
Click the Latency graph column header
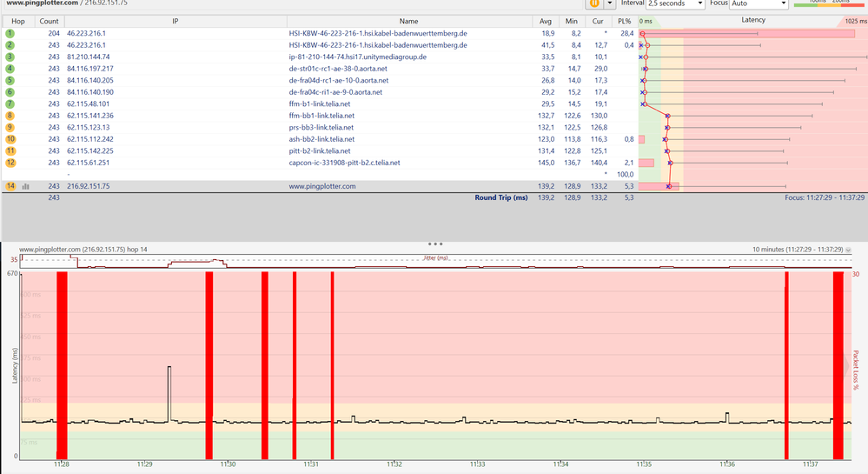pyautogui.click(x=752, y=20)
